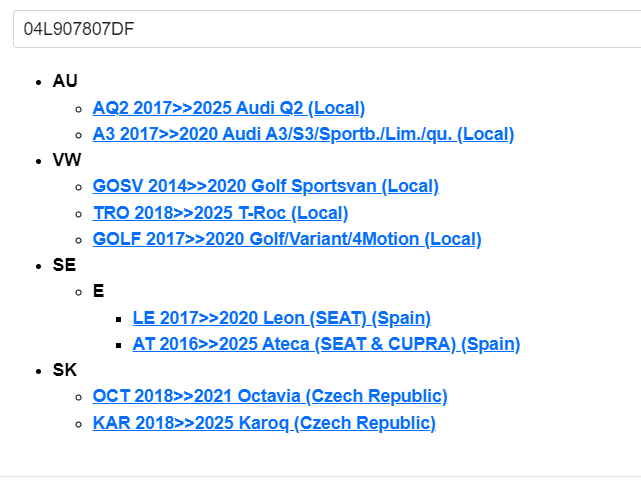
Task: Open the TRO T-Roc link
Action: point(220,213)
